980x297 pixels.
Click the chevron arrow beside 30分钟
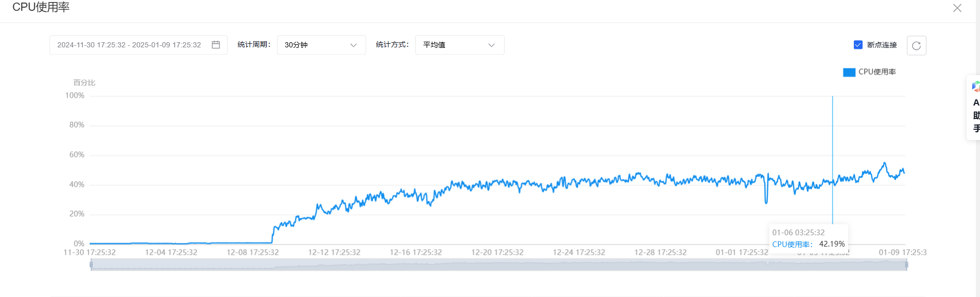coord(353,45)
